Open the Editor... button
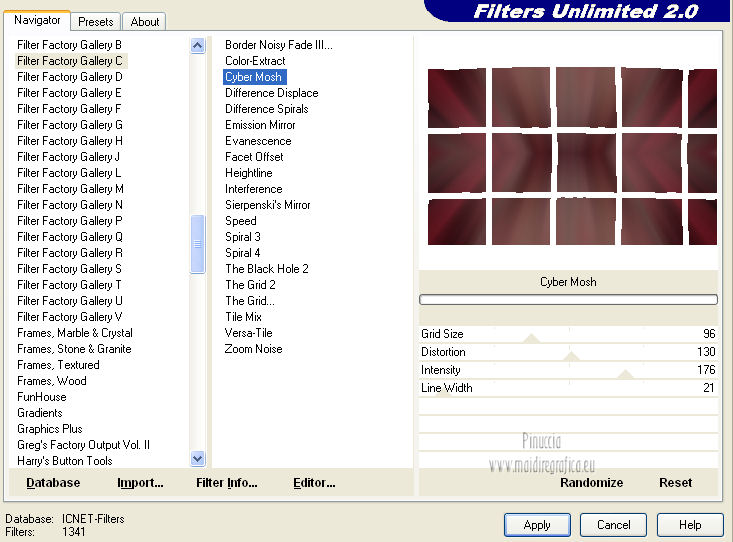 coord(314,483)
